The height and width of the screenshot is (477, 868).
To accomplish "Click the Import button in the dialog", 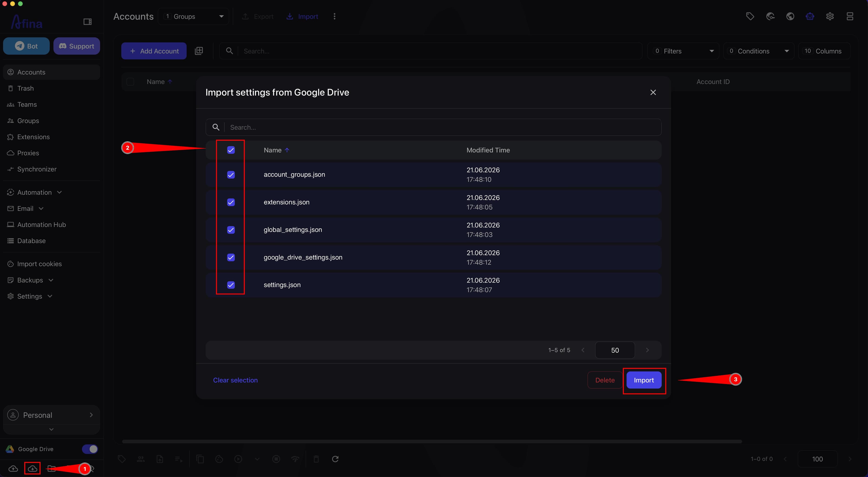I will [644, 380].
